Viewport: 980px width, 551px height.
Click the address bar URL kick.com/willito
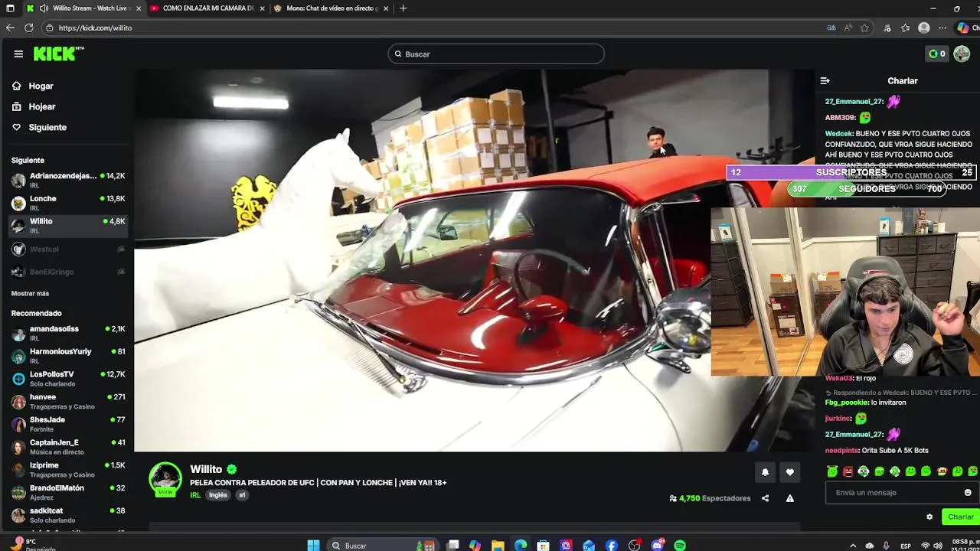(x=95, y=28)
